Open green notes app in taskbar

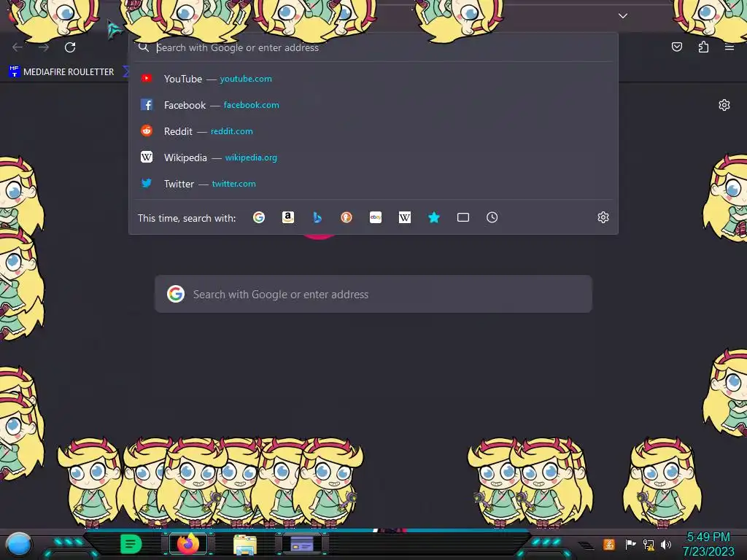(x=131, y=544)
